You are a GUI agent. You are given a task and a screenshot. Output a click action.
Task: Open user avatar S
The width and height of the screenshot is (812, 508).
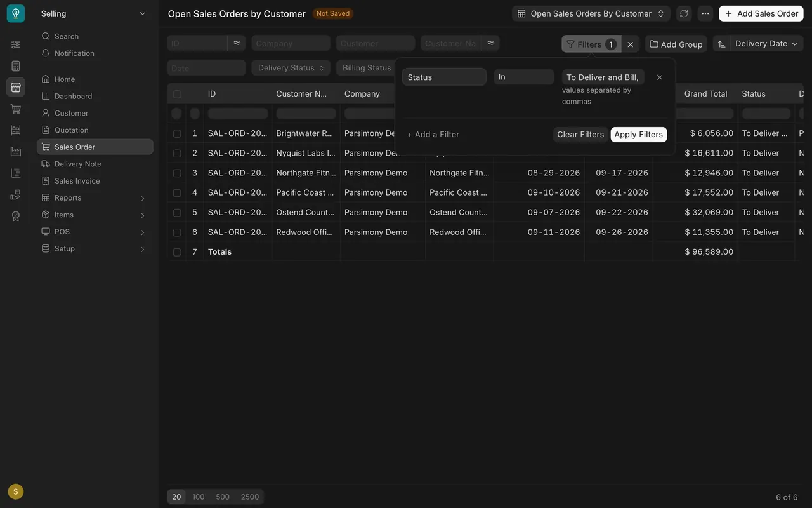pyautogui.click(x=16, y=491)
